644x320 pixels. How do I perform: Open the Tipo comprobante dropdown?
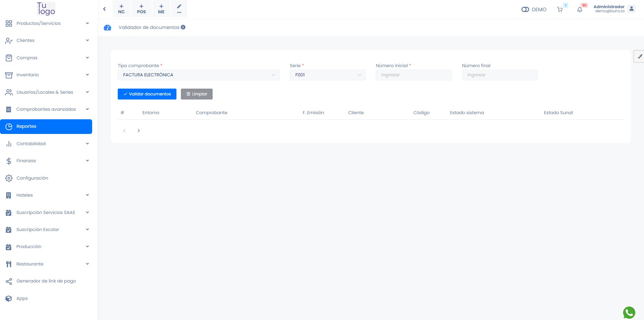[198, 75]
